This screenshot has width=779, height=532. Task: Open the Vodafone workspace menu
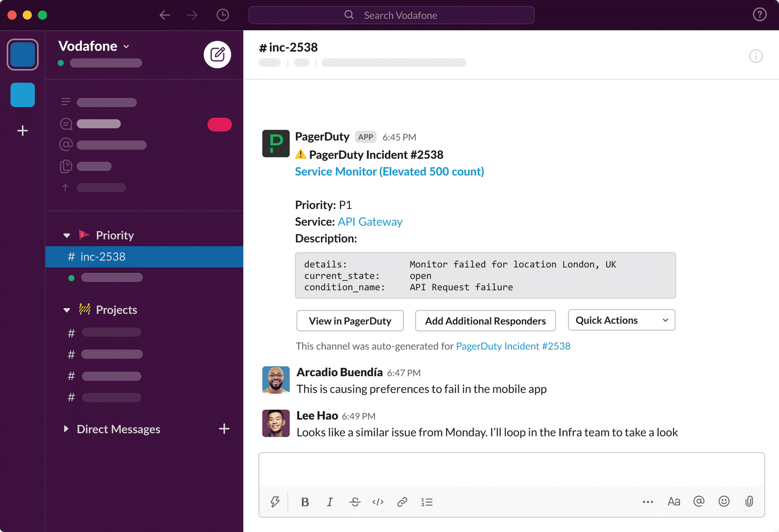(x=94, y=46)
